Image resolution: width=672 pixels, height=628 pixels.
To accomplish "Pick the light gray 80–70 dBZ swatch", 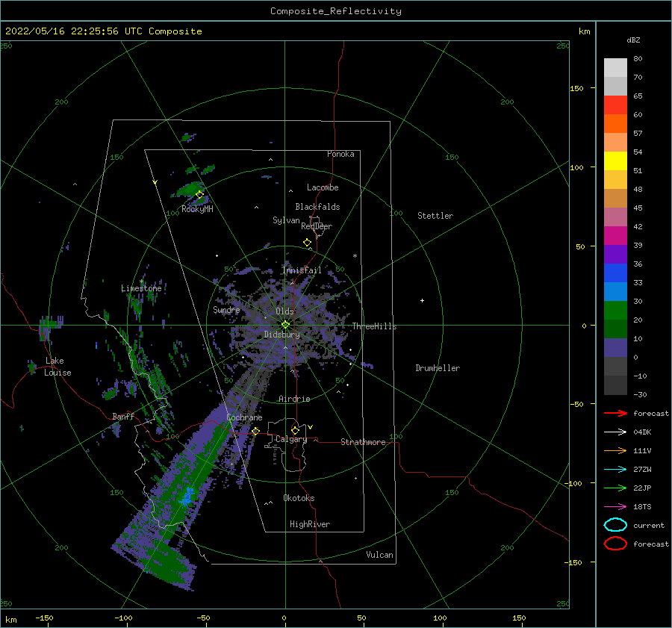I will click(615, 67).
